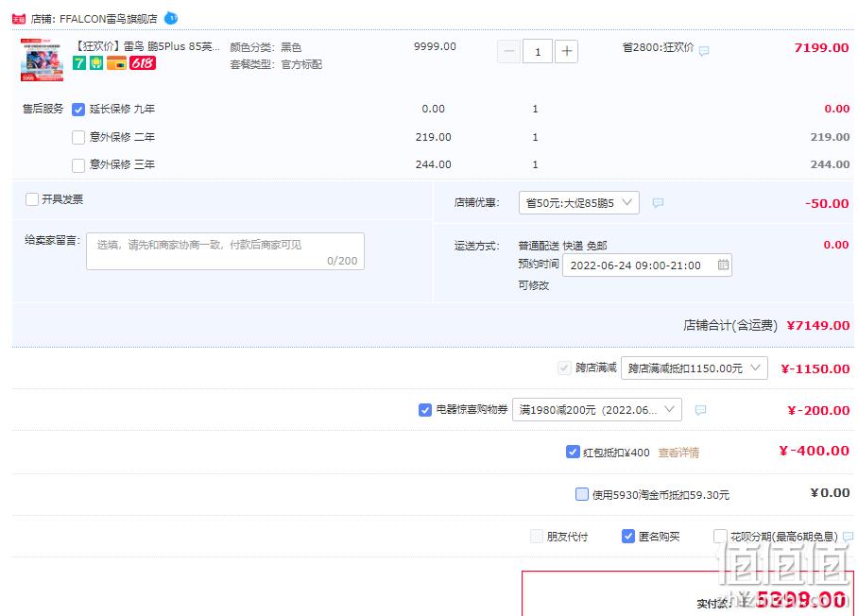
Task: Open the 狂欢价 discount info bubble icon
Action: pyautogui.click(x=704, y=51)
